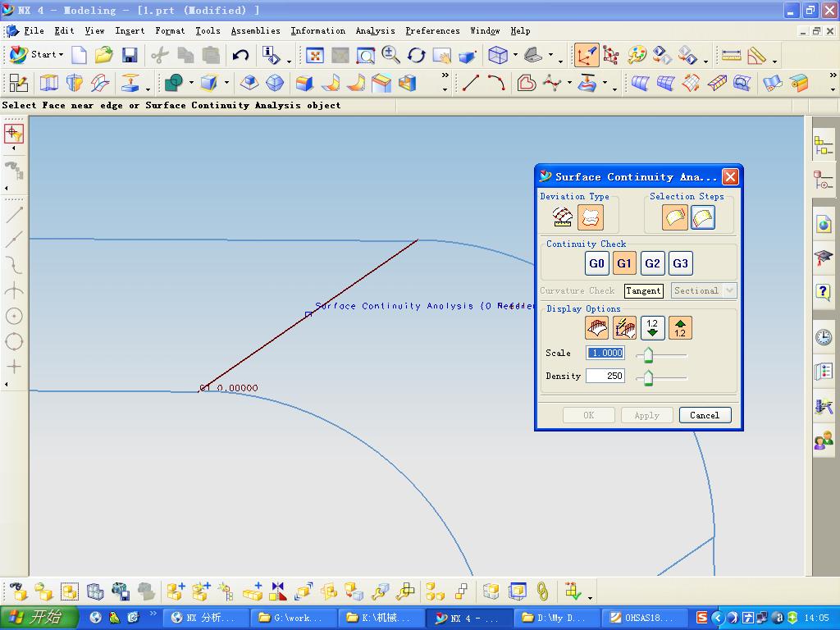
Task: Expand the assemblies toolbar options arrow
Action: tap(590, 598)
